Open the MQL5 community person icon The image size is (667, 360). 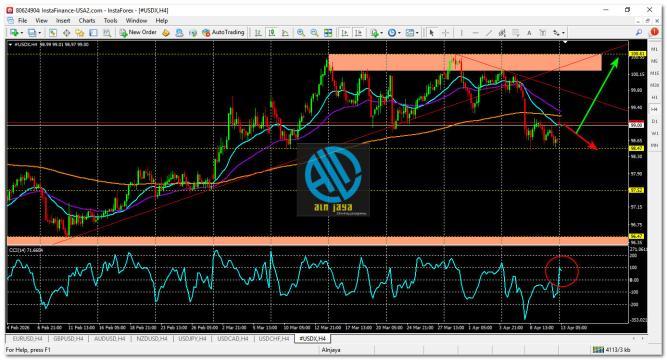coord(179,33)
